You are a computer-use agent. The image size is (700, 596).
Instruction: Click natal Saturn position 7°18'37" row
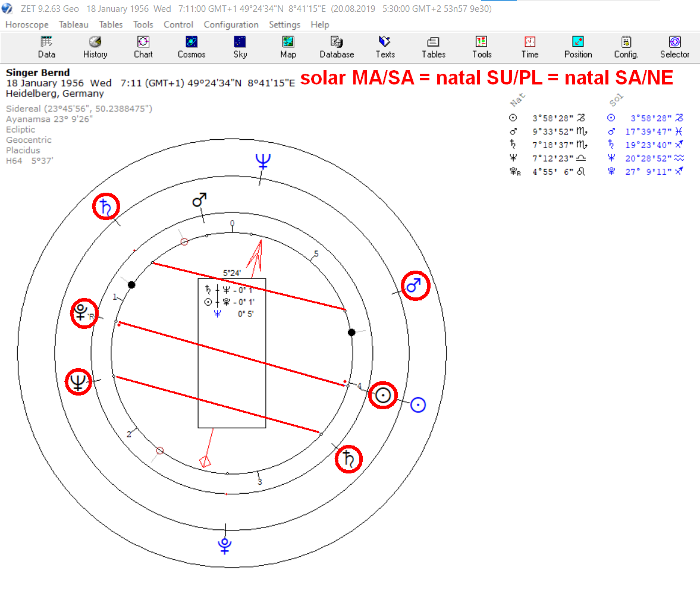coord(548,145)
